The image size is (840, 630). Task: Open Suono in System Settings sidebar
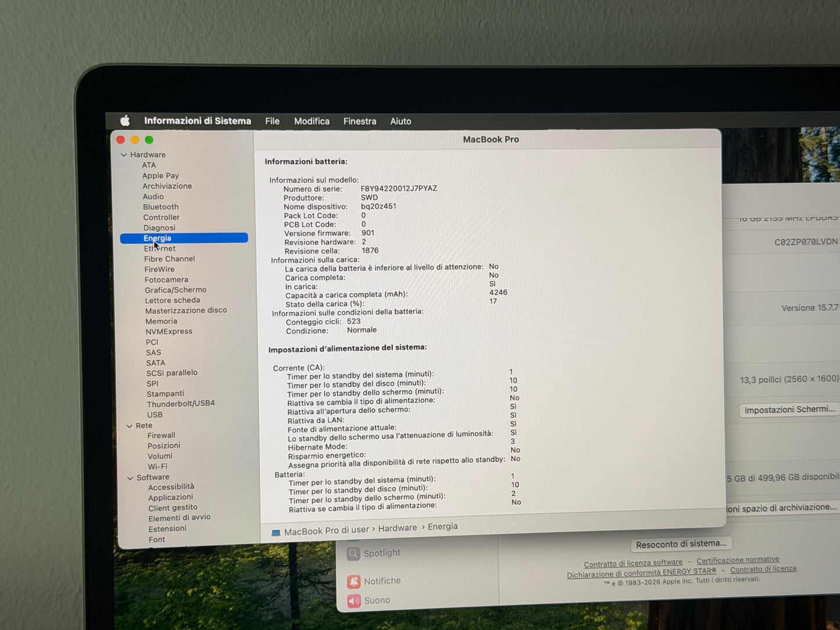[x=369, y=600]
